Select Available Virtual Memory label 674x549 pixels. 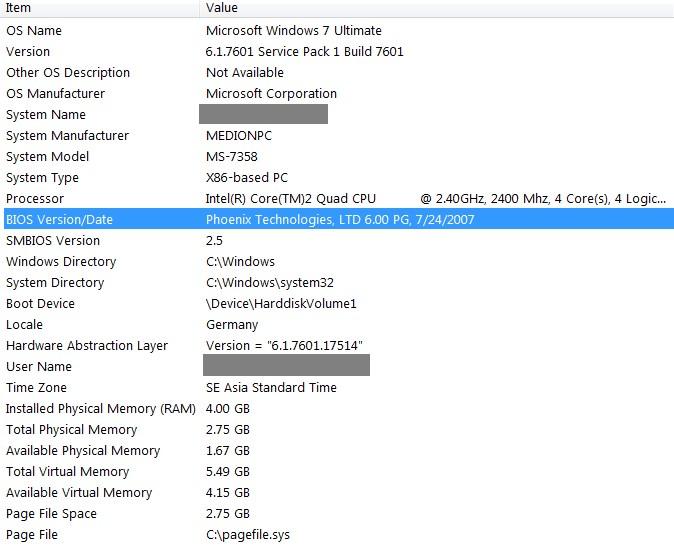[x=79, y=493]
